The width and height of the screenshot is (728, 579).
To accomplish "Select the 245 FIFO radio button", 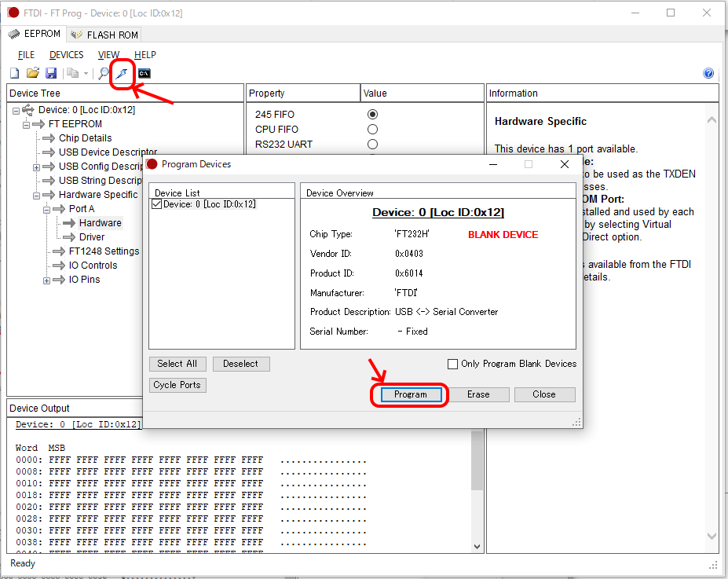I will (372, 115).
